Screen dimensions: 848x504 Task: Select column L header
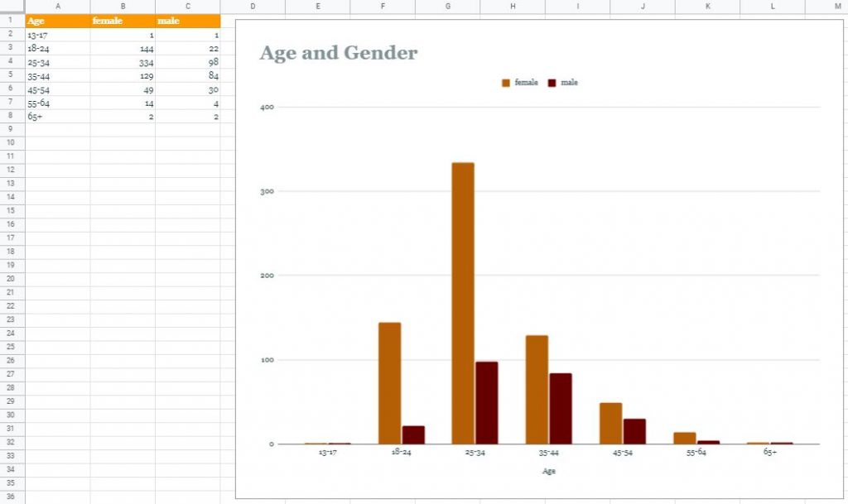click(x=773, y=7)
